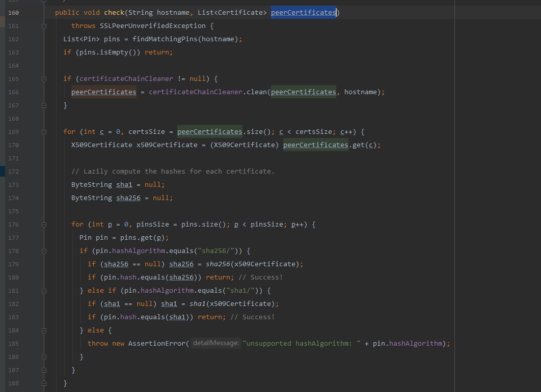The height and width of the screenshot is (392, 541).
Task: Click the sha256 variable declared on line 174
Action: click(x=128, y=198)
